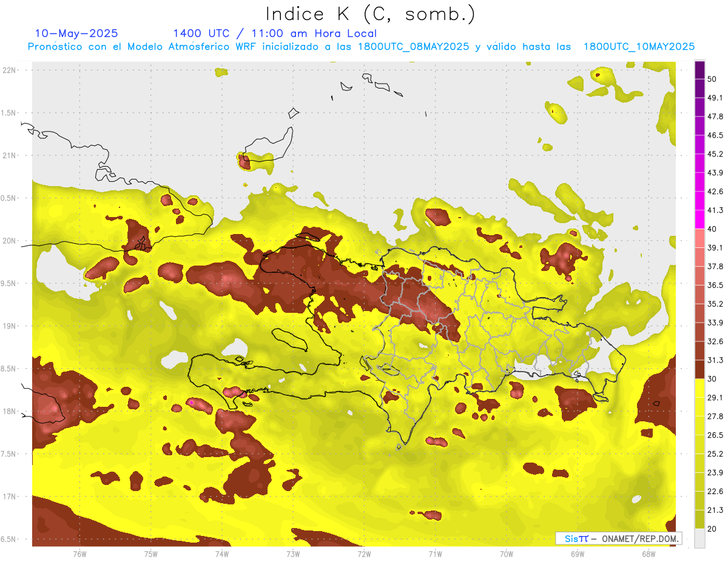Click the "69W" longitude label
Viewport: 728px width, 562px height.
click(578, 554)
